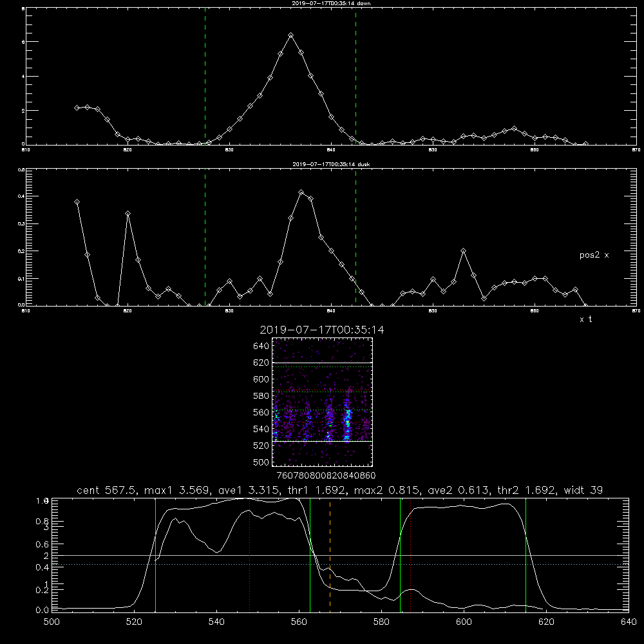Click the 'pos2 x' label
This screenshot has width=644, height=644.
point(594,255)
